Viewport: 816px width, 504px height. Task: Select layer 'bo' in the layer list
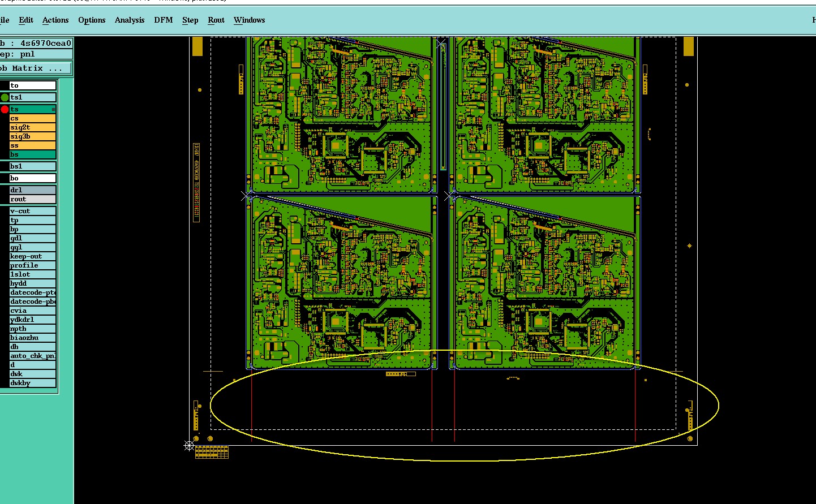[x=33, y=178]
